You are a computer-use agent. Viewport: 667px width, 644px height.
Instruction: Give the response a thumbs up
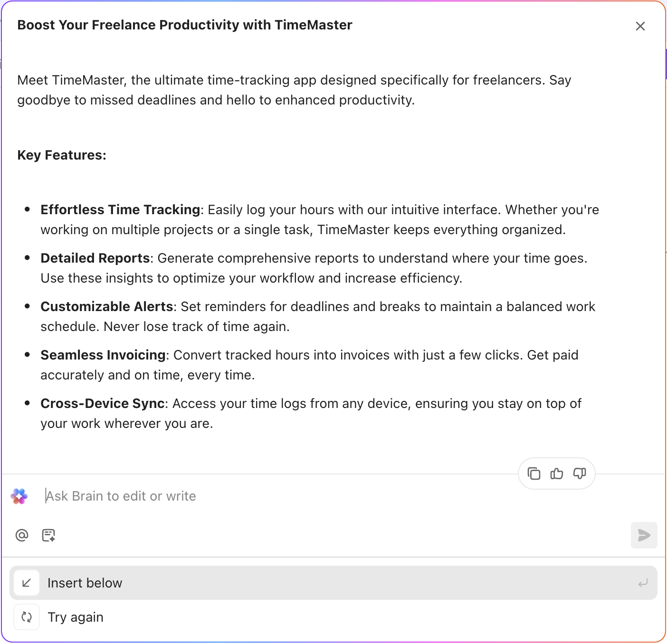[556, 474]
